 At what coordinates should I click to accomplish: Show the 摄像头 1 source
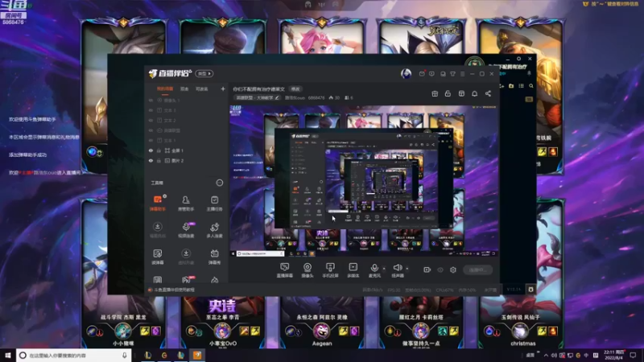(x=151, y=100)
